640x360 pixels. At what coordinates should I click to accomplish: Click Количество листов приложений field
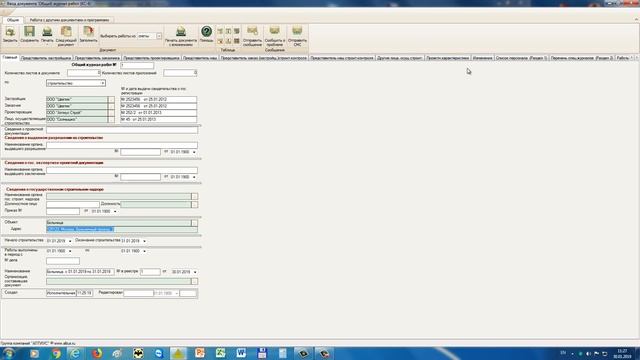[x=180, y=73]
